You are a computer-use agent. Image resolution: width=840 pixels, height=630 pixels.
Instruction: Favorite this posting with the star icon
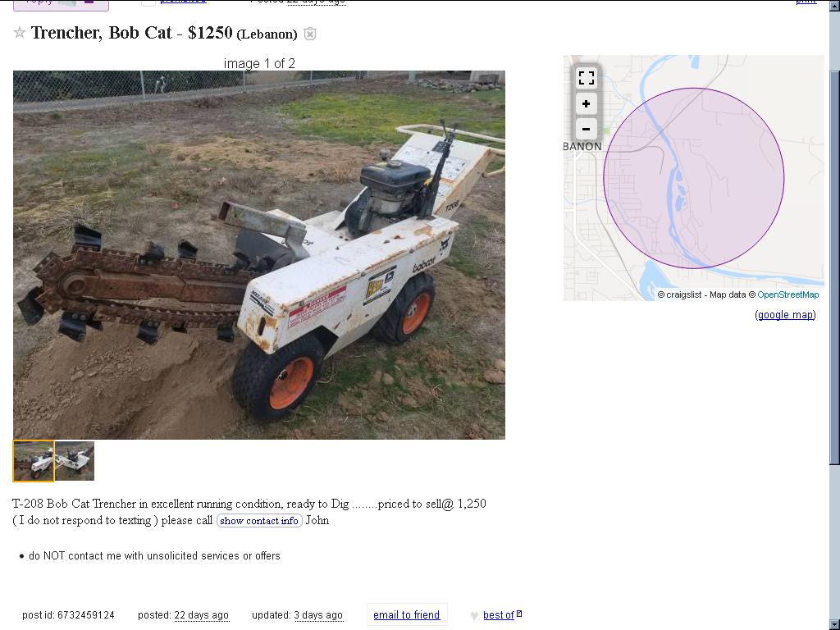(x=20, y=33)
